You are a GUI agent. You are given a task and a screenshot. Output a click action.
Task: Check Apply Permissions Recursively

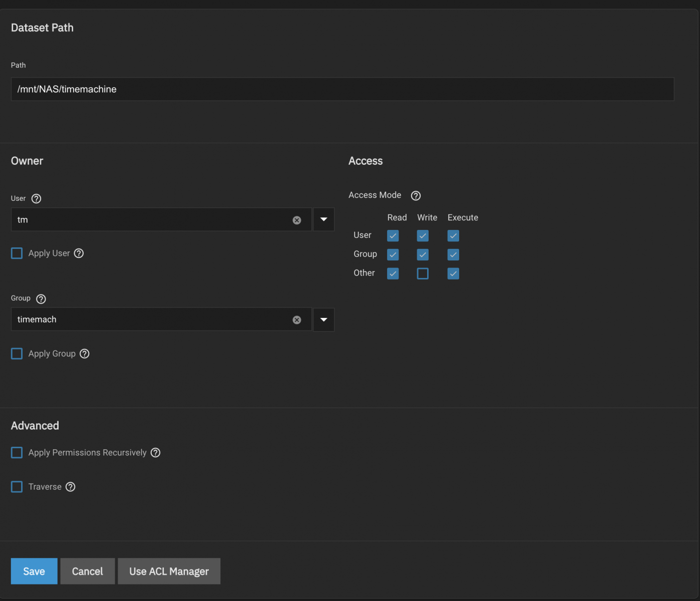[x=17, y=453]
